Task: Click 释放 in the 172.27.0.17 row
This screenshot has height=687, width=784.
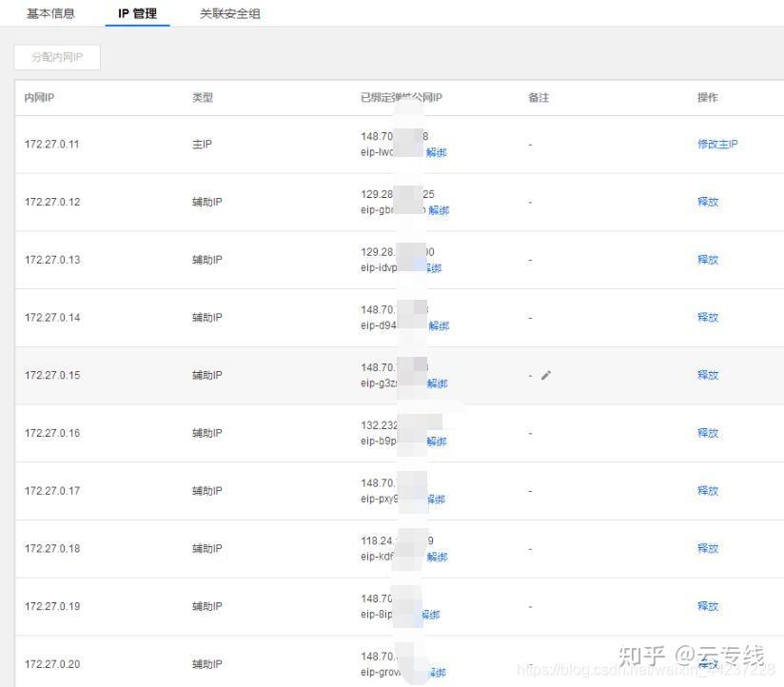Action: click(708, 491)
